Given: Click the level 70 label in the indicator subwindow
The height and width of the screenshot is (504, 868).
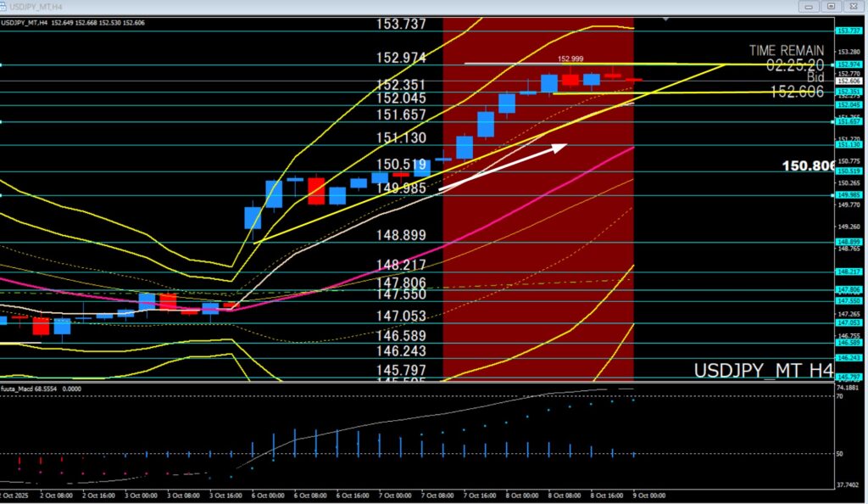Looking at the screenshot, I should point(839,396).
